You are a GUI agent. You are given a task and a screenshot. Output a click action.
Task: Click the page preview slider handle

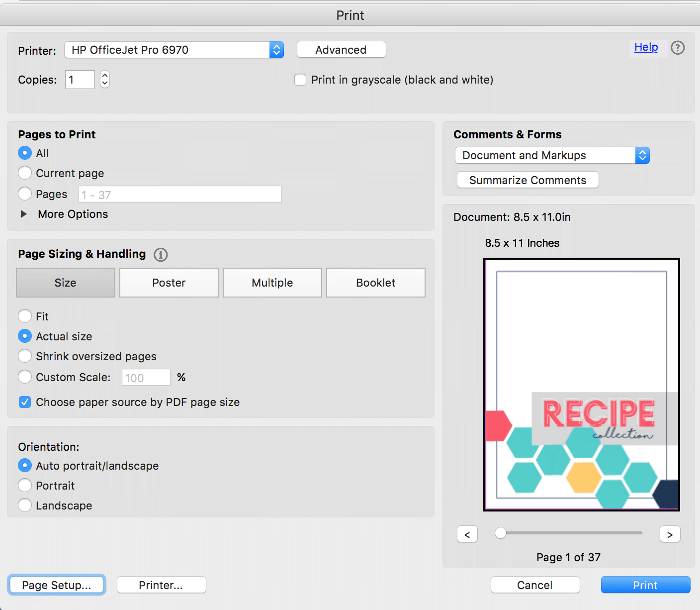[501, 533]
